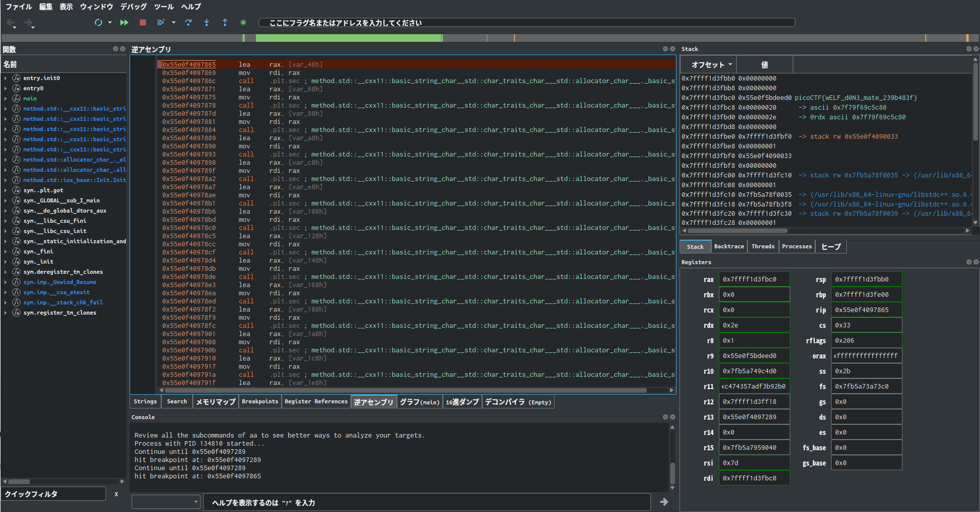
Task: Switch to the Backtrace tab
Action: click(728, 246)
